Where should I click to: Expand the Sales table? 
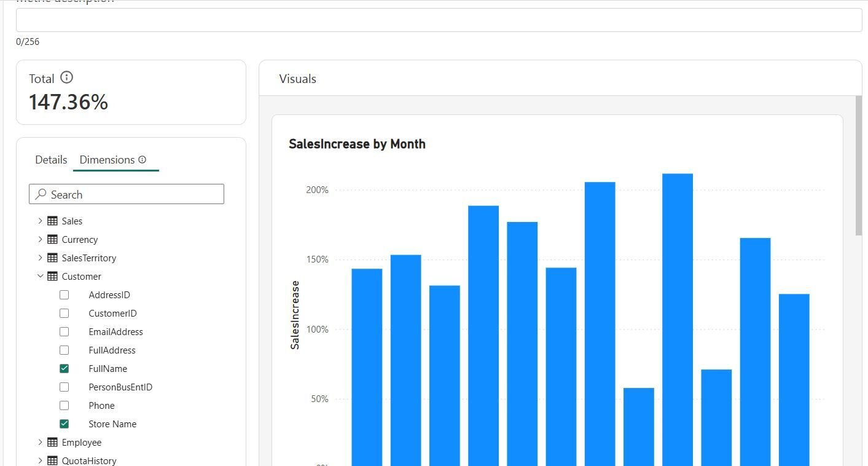point(40,221)
